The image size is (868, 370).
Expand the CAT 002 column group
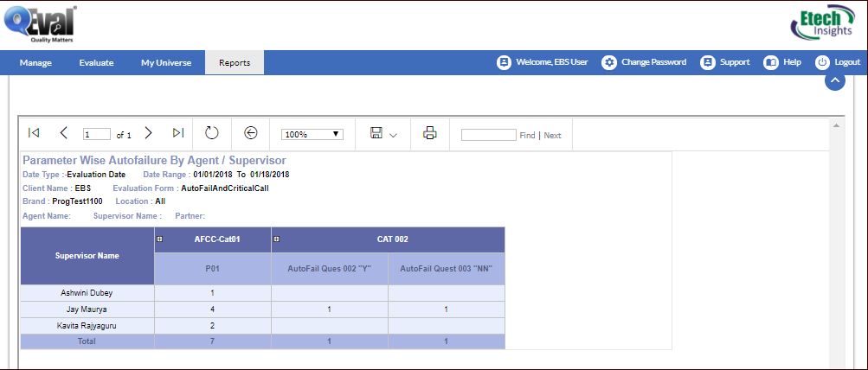277,239
